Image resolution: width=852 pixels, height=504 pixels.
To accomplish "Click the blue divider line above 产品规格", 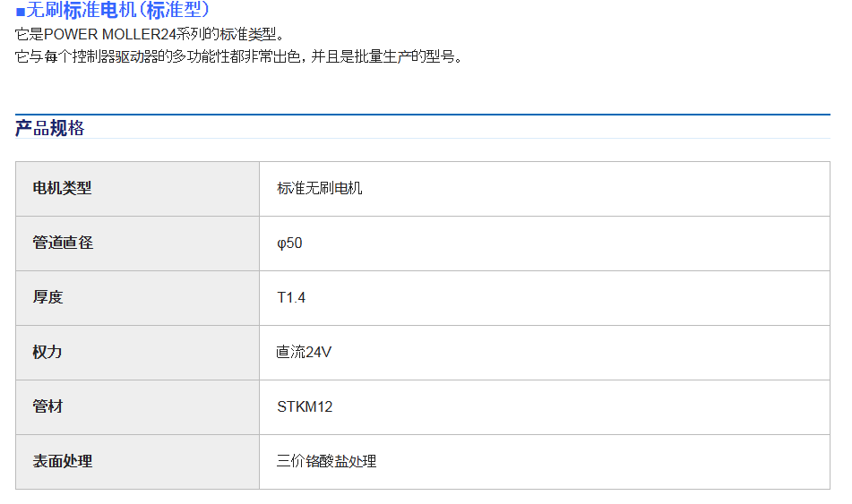I will (x=423, y=115).
